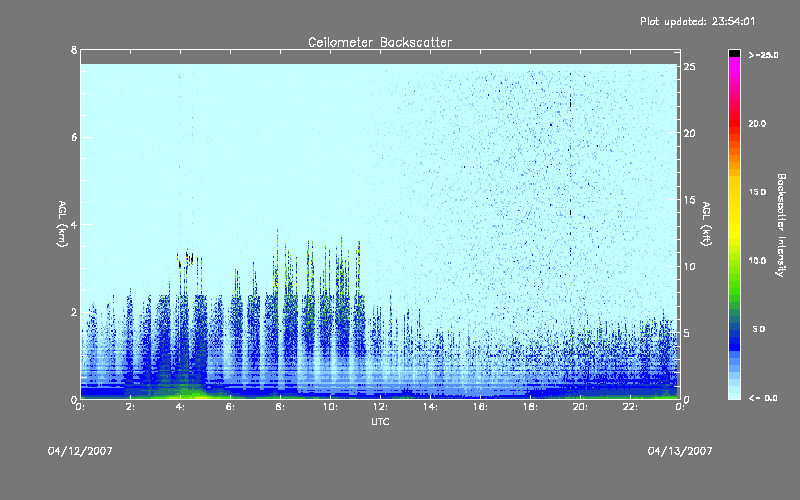This screenshot has height=500, width=800.
Task: Select the "20:" hour label on UTC axis
Action: [x=580, y=407]
